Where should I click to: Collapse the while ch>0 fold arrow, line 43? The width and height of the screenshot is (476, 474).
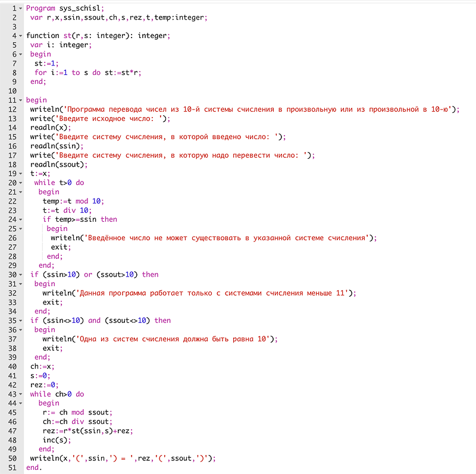pyautogui.click(x=21, y=394)
